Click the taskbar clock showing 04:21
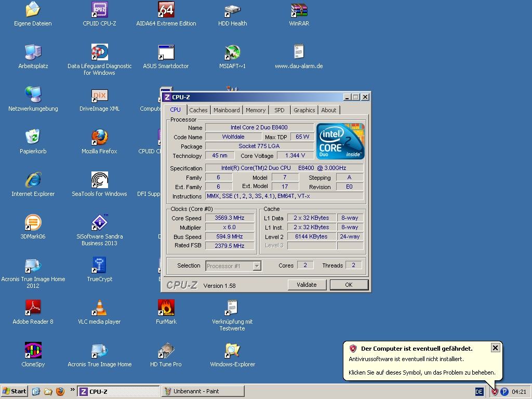 tap(519, 392)
